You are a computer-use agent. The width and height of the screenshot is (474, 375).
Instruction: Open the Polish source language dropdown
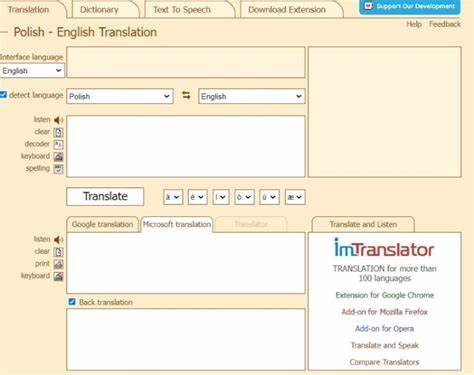120,96
